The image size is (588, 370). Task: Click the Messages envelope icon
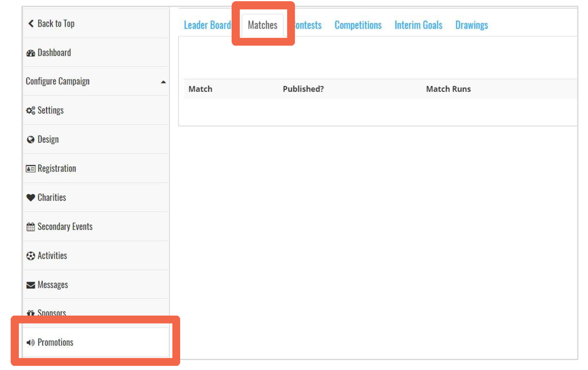click(x=30, y=284)
